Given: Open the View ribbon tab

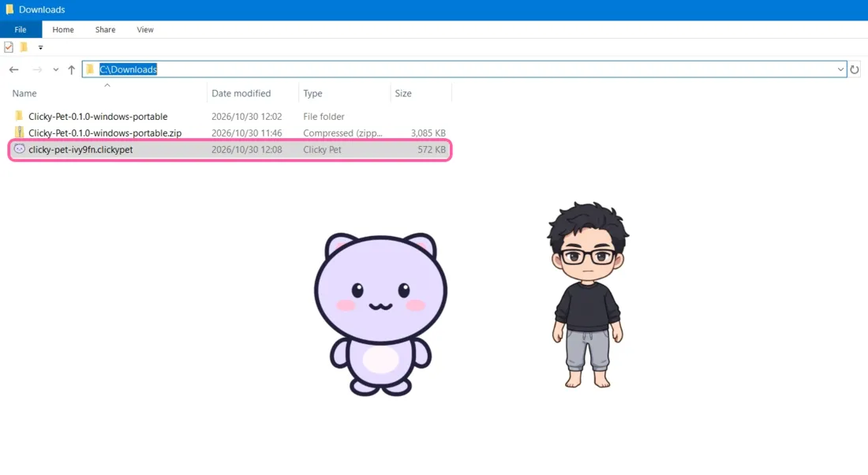Looking at the screenshot, I should (145, 29).
